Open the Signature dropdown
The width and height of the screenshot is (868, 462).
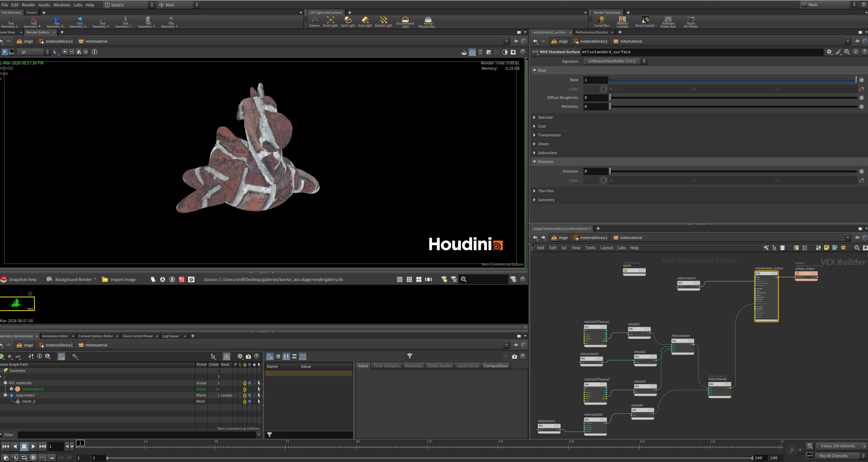point(615,61)
